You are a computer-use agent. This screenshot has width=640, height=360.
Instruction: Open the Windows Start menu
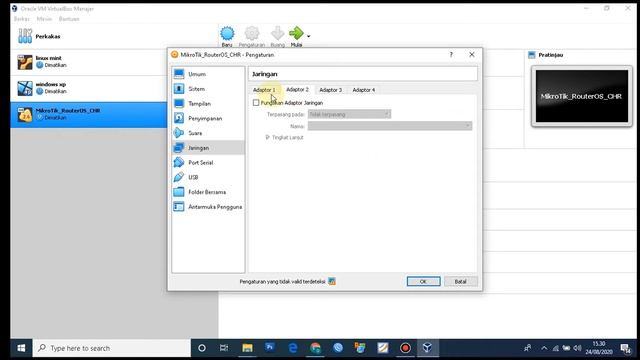[21, 348]
